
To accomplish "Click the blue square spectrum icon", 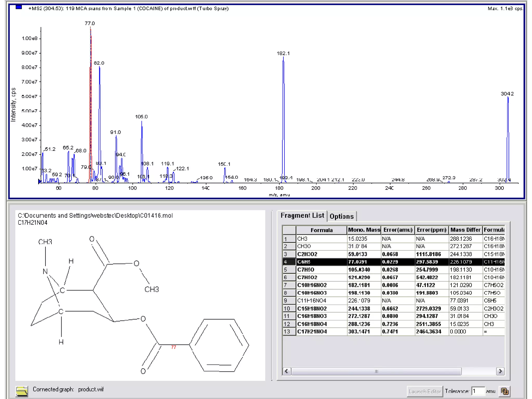I will pos(19,7).
